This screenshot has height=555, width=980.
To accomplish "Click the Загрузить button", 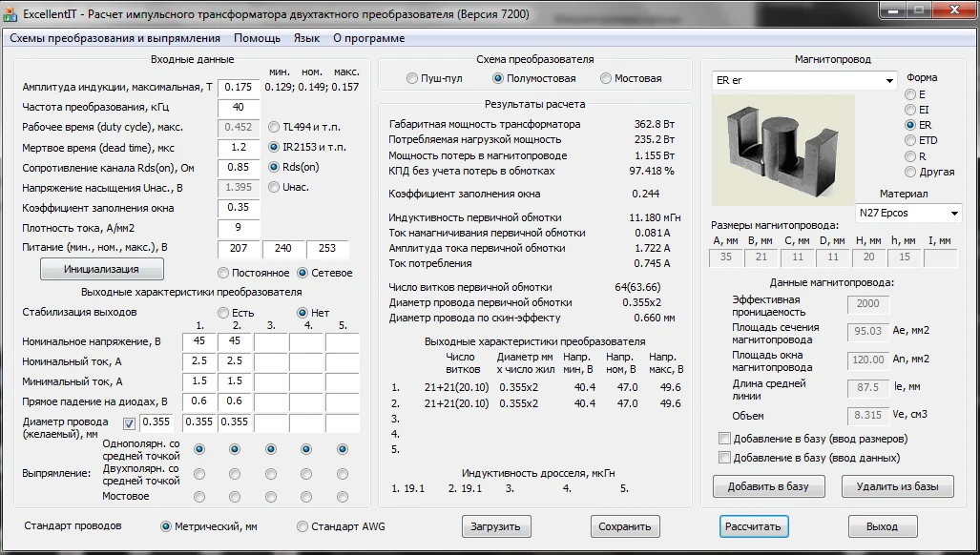I will point(496,526).
